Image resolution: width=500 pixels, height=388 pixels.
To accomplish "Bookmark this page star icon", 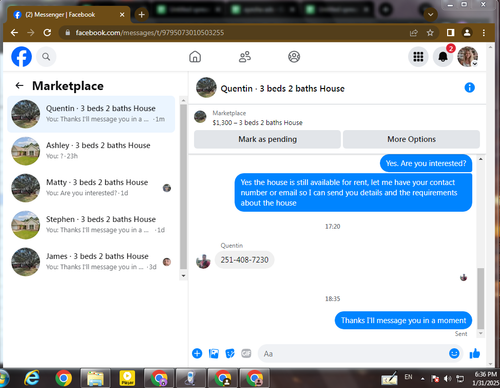I will pos(430,33).
